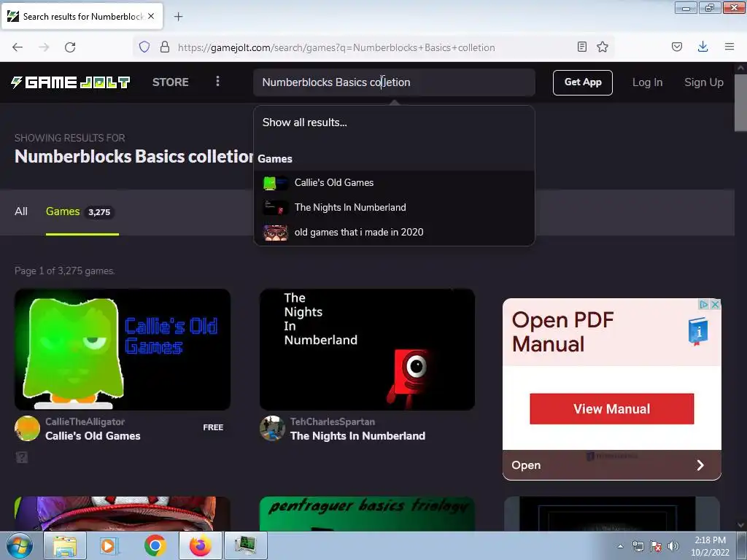Image resolution: width=747 pixels, height=560 pixels.
Task: Click inside the Game Jolt search box
Action: pyautogui.click(x=394, y=82)
